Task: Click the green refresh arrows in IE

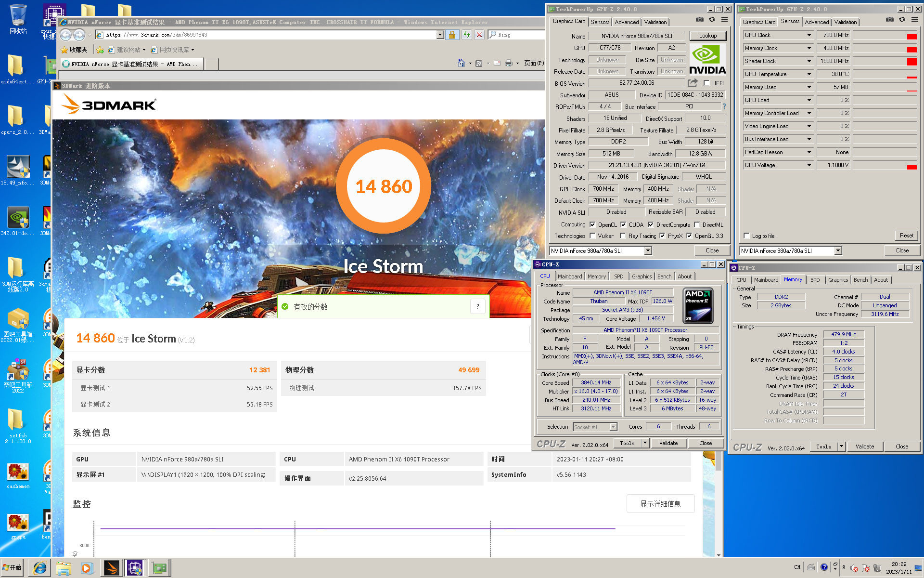Action: tap(466, 35)
